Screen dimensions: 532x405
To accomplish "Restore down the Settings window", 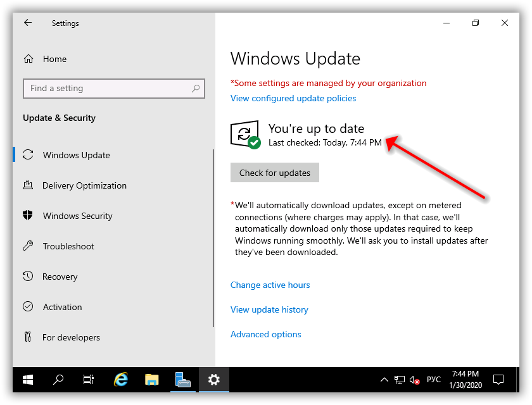I will click(x=476, y=23).
